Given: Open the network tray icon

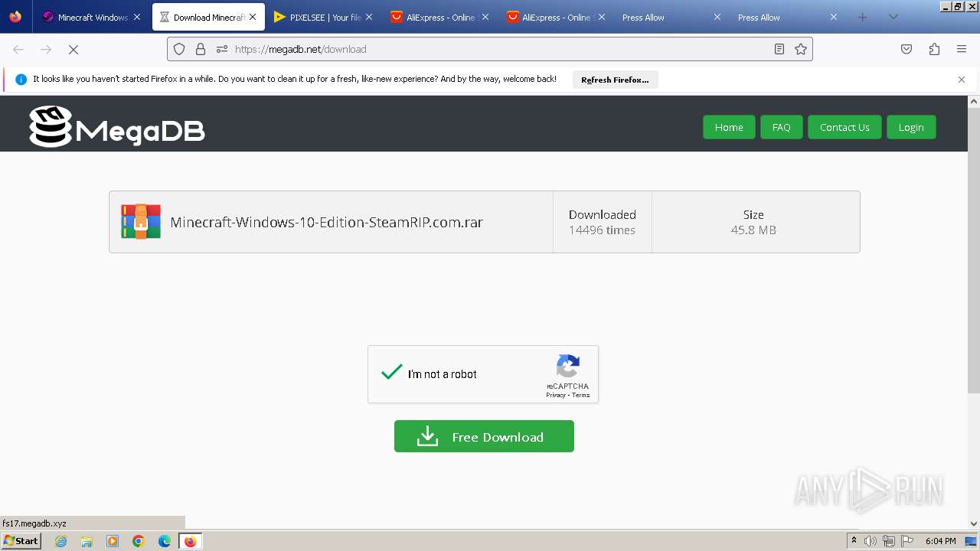Looking at the screenshot, I should click(x=888, y=541).
